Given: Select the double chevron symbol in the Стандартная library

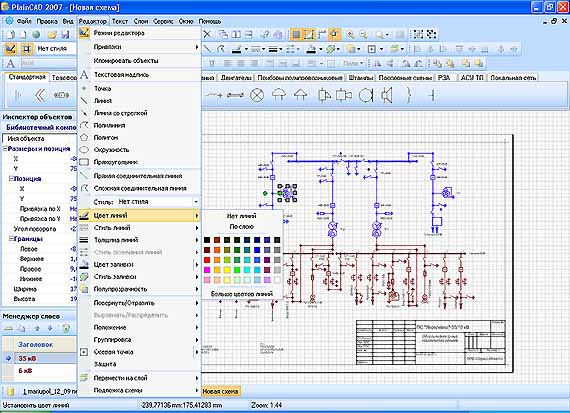Looking at the screenshot, I should (40, 95).
